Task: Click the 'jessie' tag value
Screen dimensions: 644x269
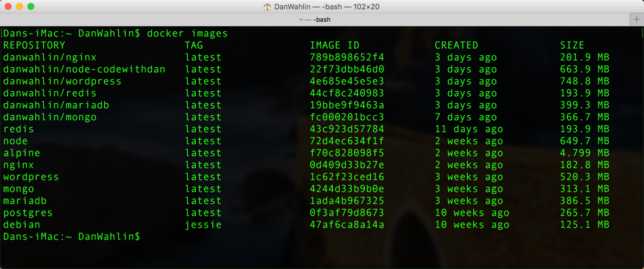Action: [203, 225]
